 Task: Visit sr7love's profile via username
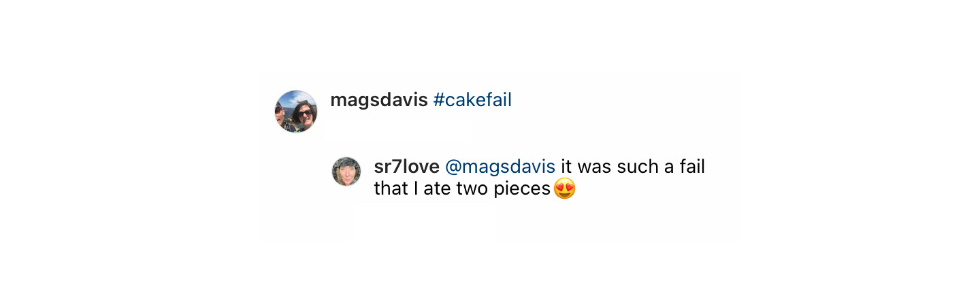pyautogui.click(x=407, y=167)
